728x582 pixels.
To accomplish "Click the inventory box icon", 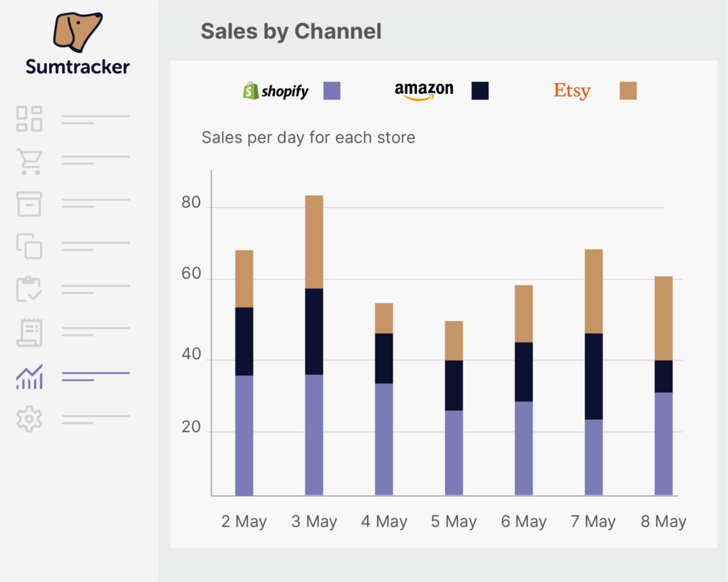I will click(x=28, y=204).
